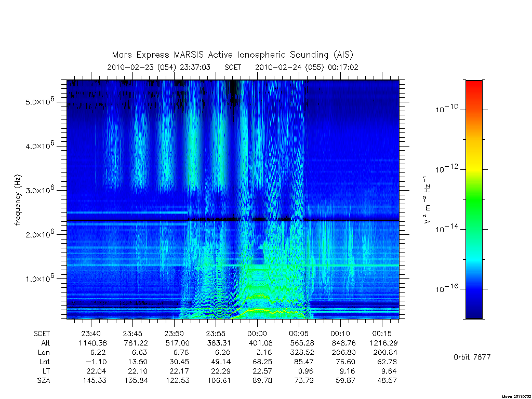The height and width of the screenshot is (399, 532).
Task: Click the 'Lat' row header
Action: (x=45, y=362)
